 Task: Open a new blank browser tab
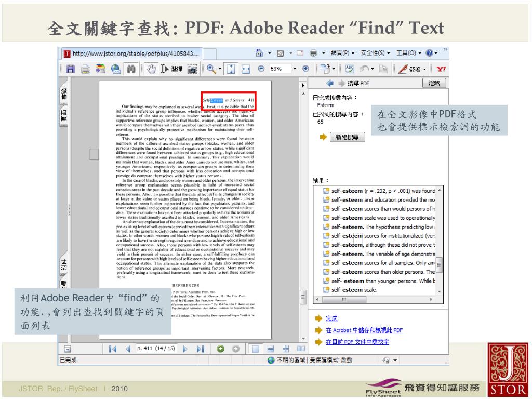tap(210, 54)
